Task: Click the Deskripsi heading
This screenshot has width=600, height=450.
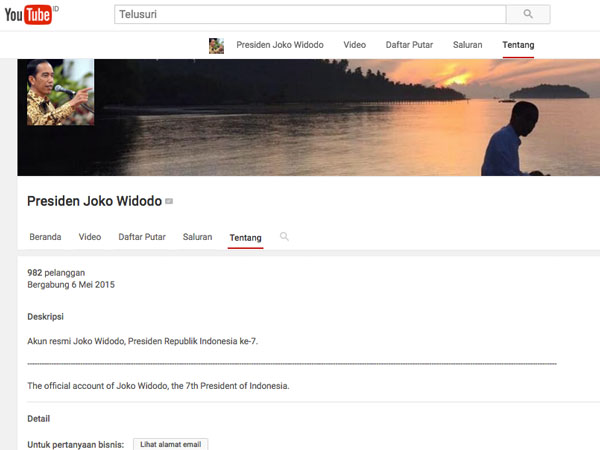Action: coord(46,317)
